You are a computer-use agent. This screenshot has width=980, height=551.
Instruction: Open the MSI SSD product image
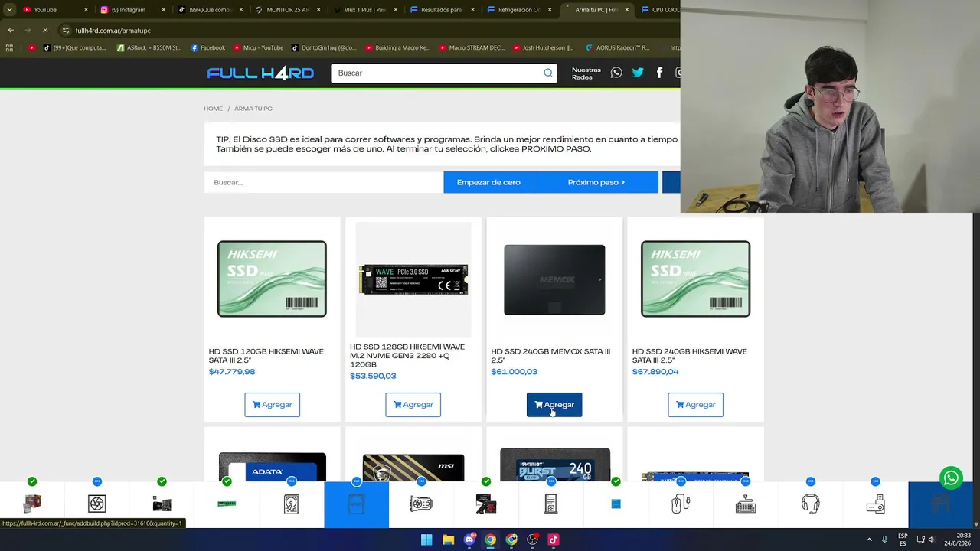(x=413, y=467)
